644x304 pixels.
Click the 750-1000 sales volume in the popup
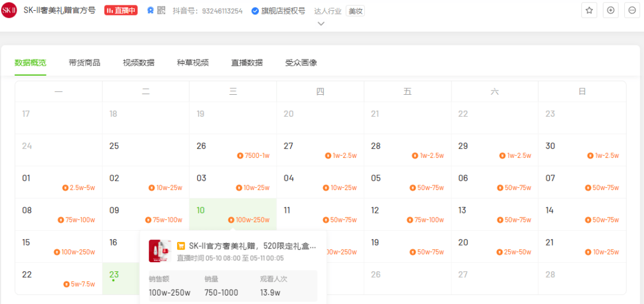221,293
